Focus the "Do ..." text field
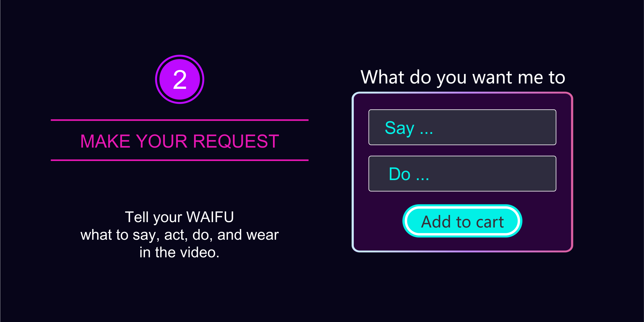This screenshot has width=644, height=322. (462, 174)
